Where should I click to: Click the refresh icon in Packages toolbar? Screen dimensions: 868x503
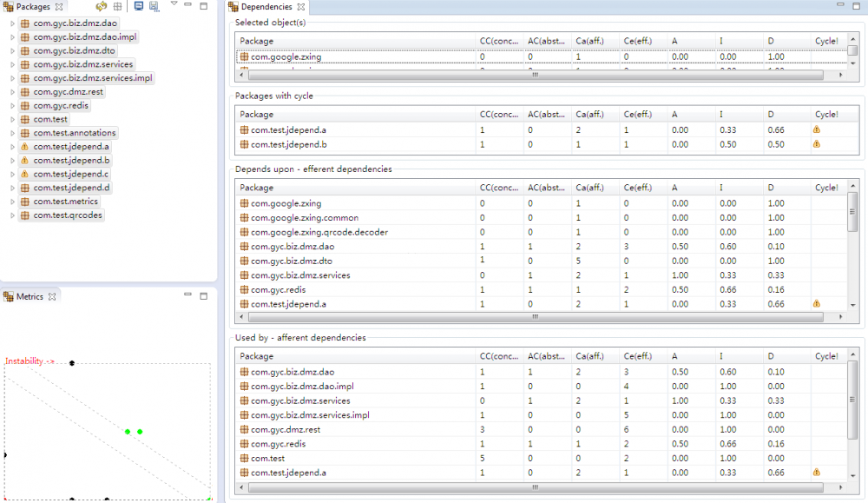pos(102,7)
